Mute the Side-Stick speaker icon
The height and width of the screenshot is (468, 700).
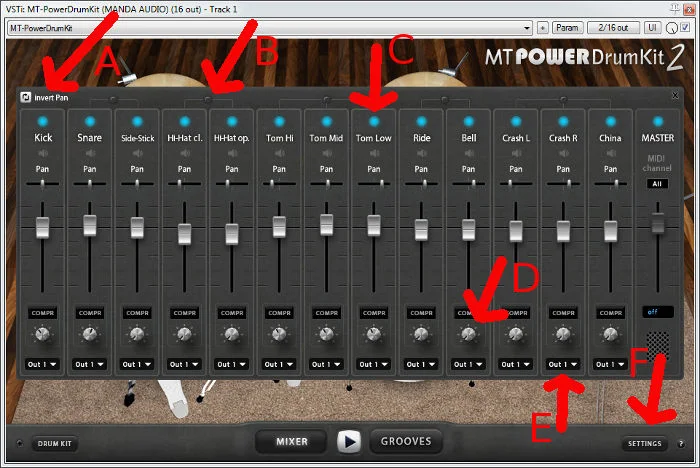coord(138,153)
